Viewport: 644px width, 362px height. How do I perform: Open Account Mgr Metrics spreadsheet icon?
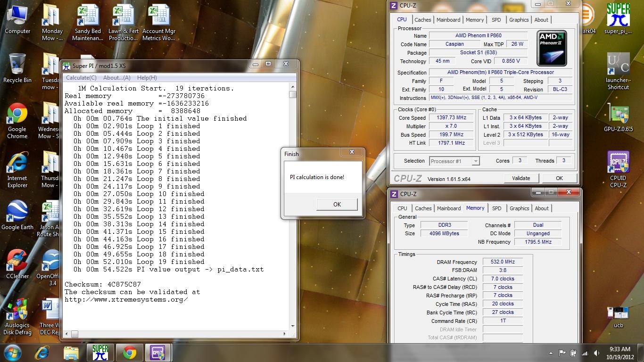pyautogui.click(x=159, y=23)
